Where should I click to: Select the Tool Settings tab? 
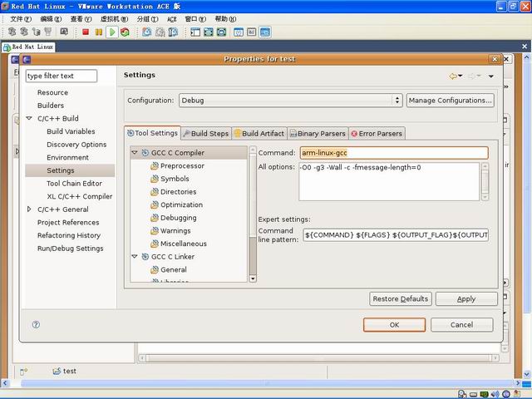tap(152, 133)
